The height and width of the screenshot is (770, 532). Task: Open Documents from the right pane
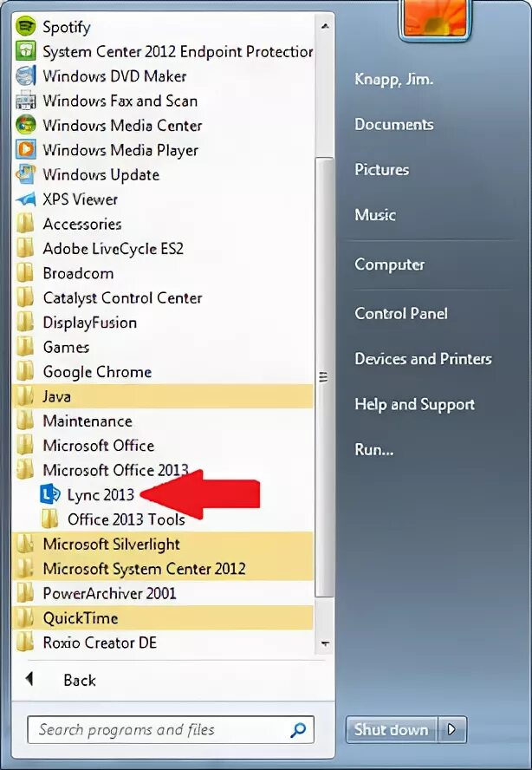394,124
